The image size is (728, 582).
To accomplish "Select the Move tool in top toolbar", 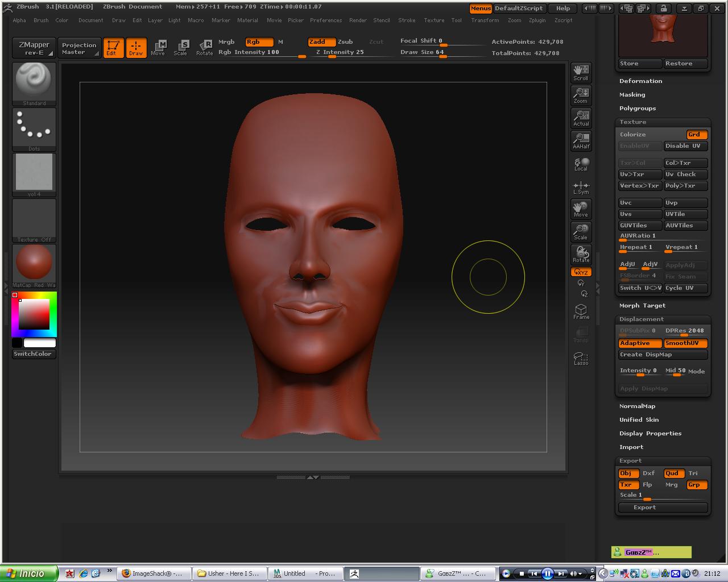I will click(158, 48).
